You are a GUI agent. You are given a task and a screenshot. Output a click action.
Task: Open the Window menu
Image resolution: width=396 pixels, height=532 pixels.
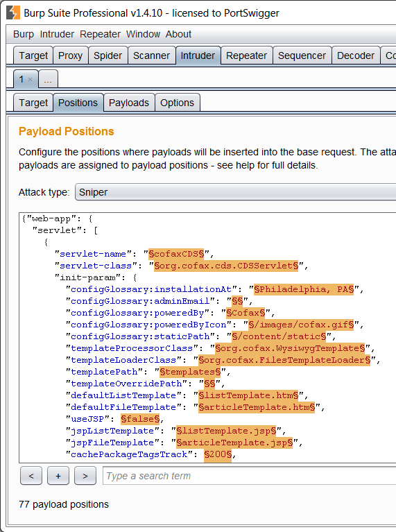(143, 34)
